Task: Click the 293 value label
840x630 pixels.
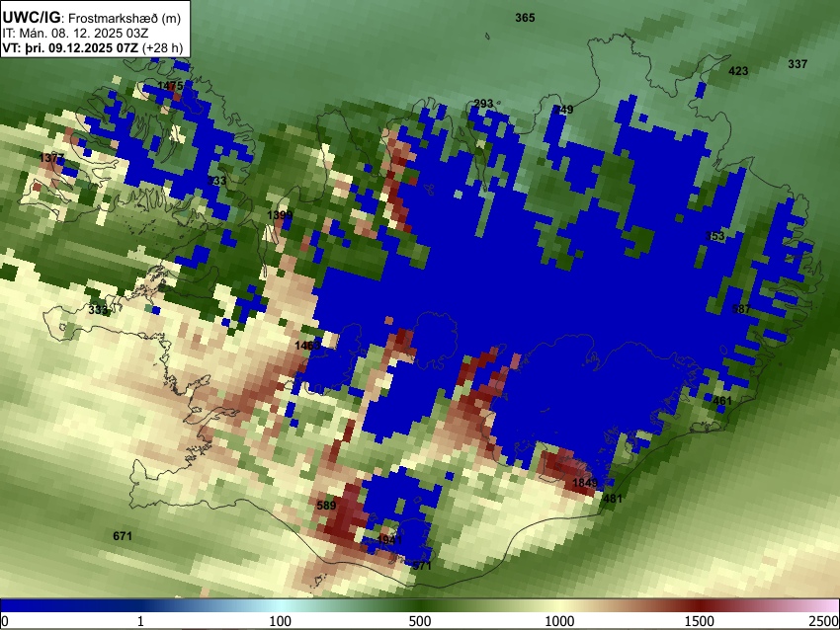Action: click(483, 104)
